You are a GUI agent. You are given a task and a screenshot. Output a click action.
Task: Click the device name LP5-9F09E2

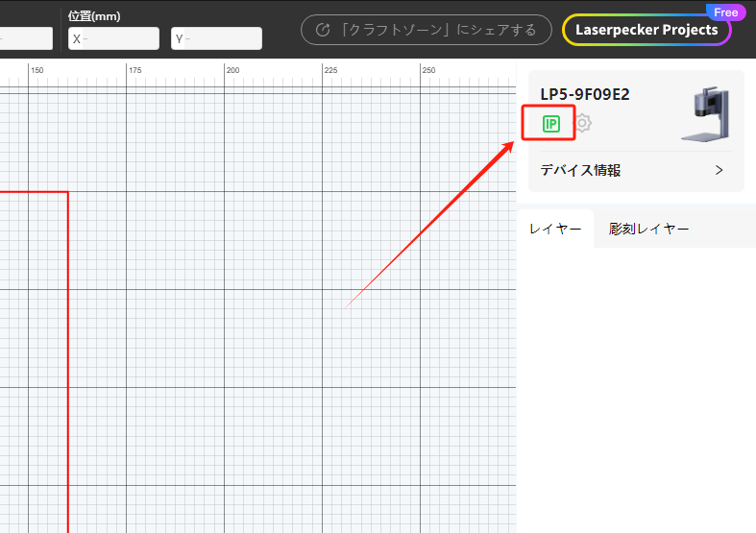click(585, 94)
